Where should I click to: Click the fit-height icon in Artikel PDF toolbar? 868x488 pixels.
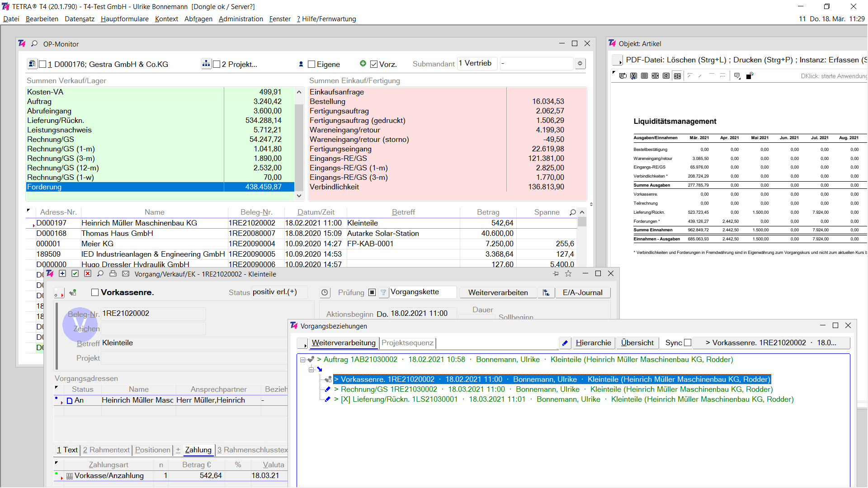(x=666, y=76)
